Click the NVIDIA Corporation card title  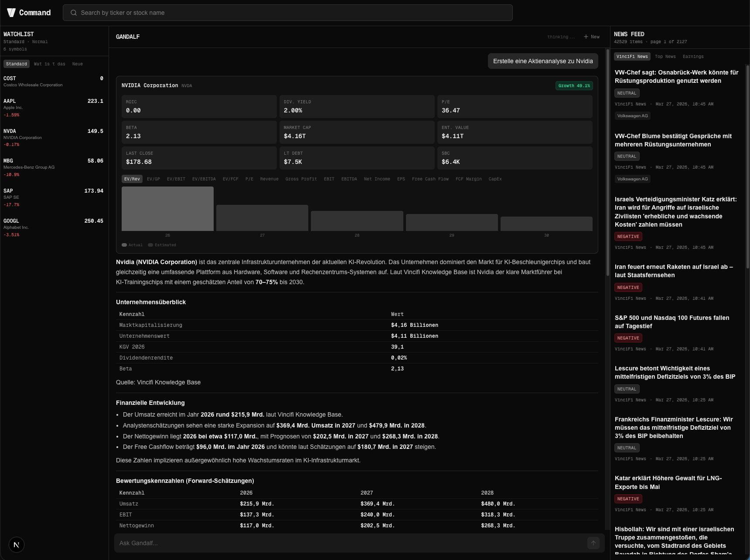pyautogui.click(x=150, y=85)
